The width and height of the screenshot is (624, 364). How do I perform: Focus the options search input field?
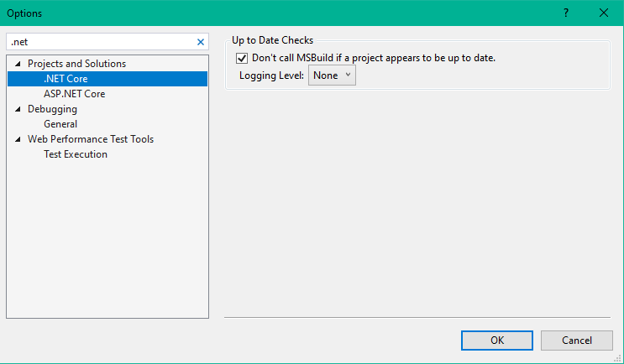[101, 41]
